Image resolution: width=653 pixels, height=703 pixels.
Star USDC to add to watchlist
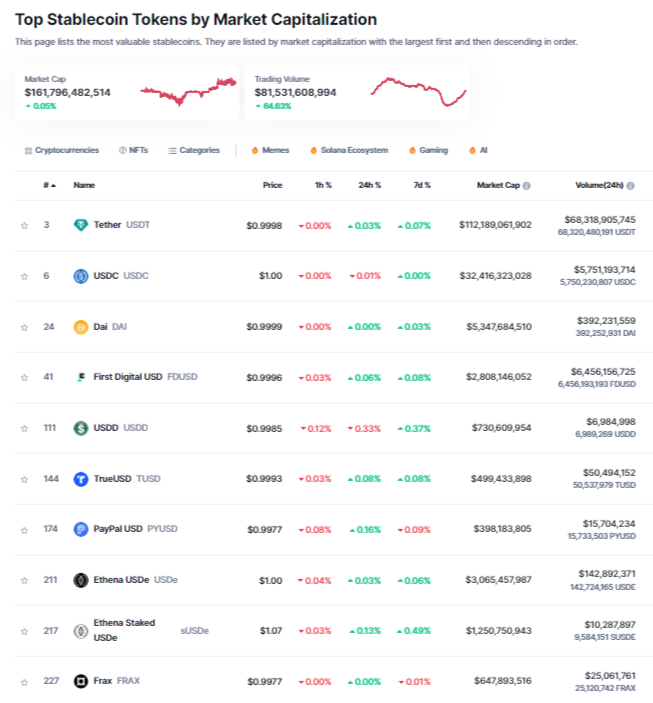[x=24, y=276]
